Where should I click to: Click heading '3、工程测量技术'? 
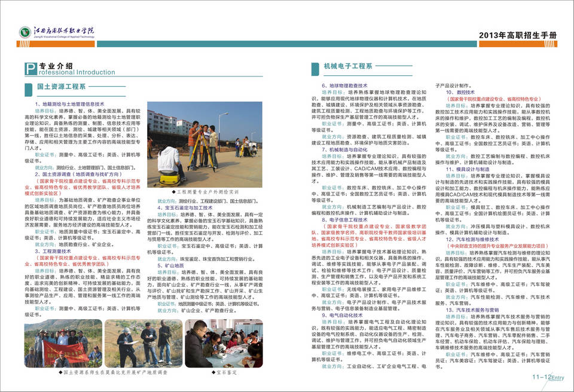click(x=53, y=252)
